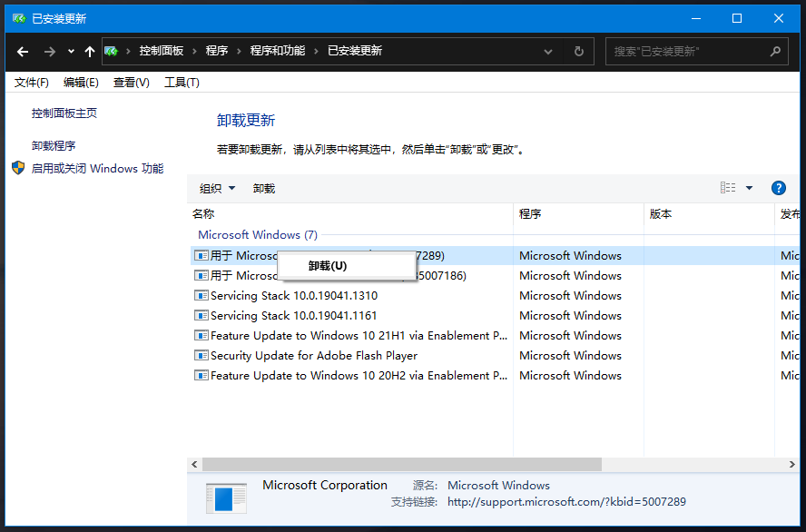806x532 pixels.
Task: Refresh the installed updates list
Action: [x=579, y=52]
